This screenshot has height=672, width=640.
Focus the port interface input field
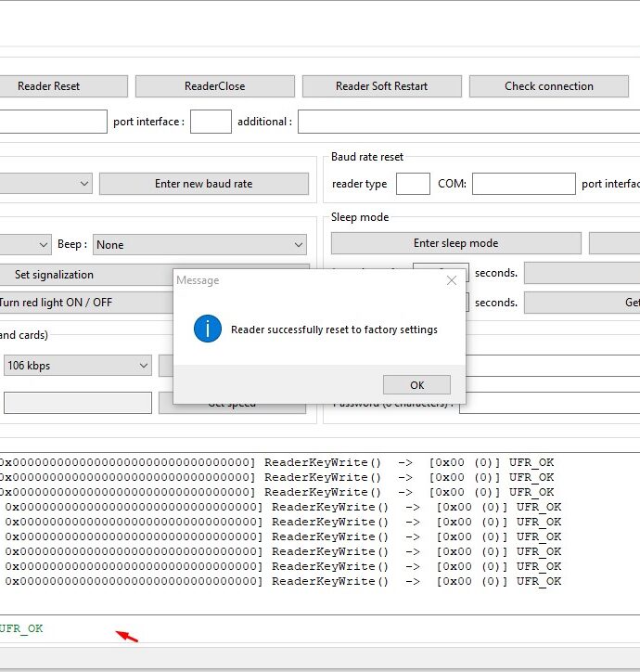[211, 122]
